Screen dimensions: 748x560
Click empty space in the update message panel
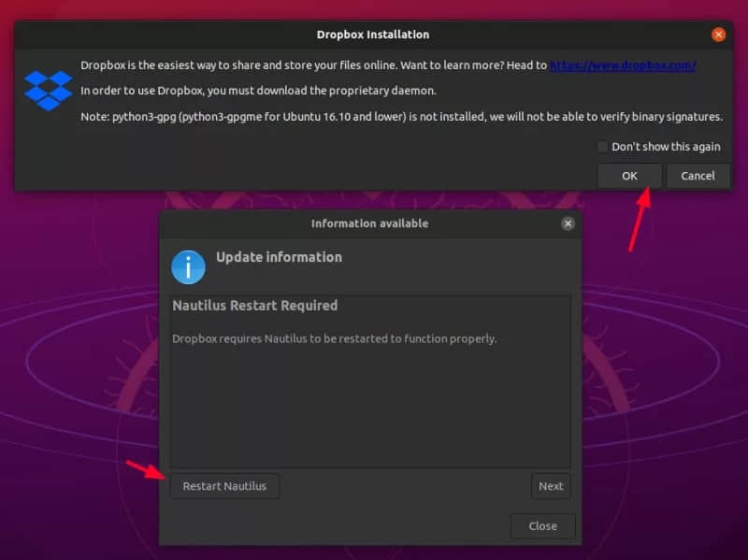click(369, 411)
